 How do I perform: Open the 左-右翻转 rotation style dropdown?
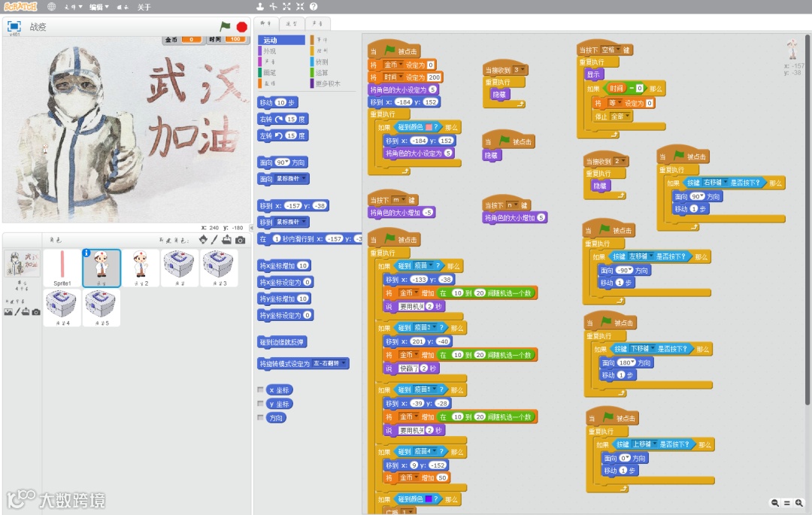point(329,363)
